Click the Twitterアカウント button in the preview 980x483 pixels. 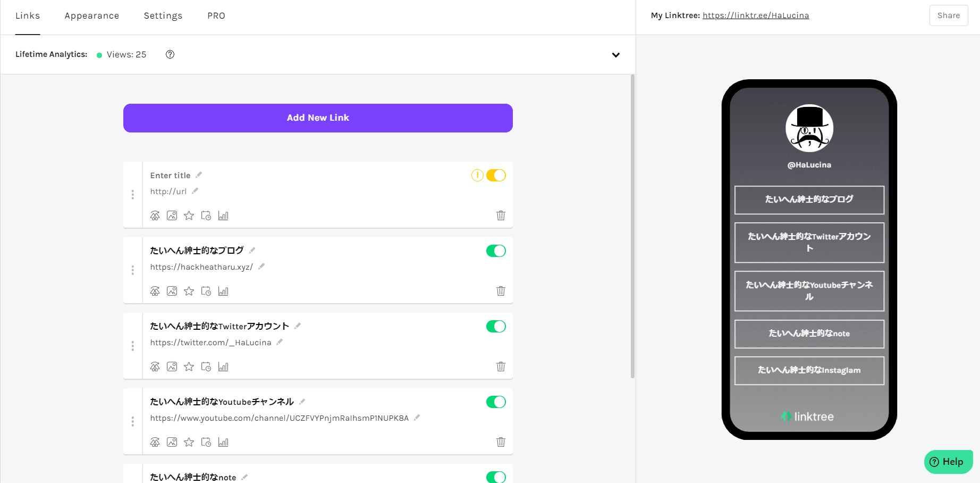click(809, 243)
